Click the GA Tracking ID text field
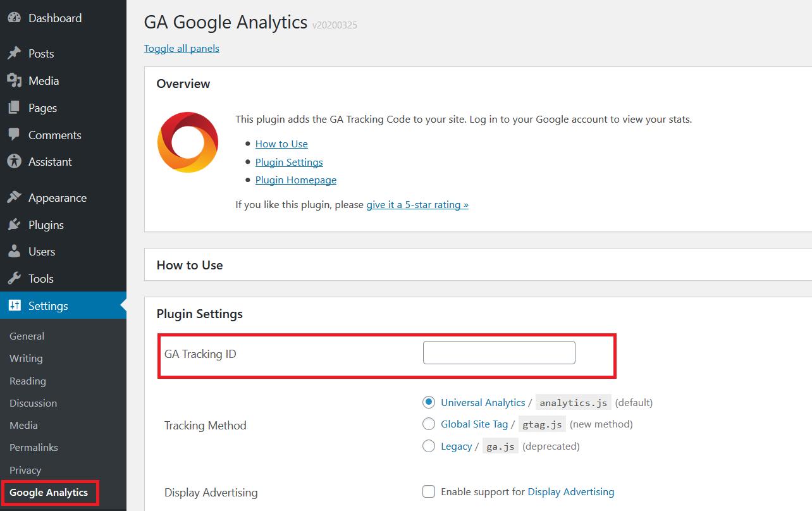Screen dimensions: 812x511 coord(499,353)
